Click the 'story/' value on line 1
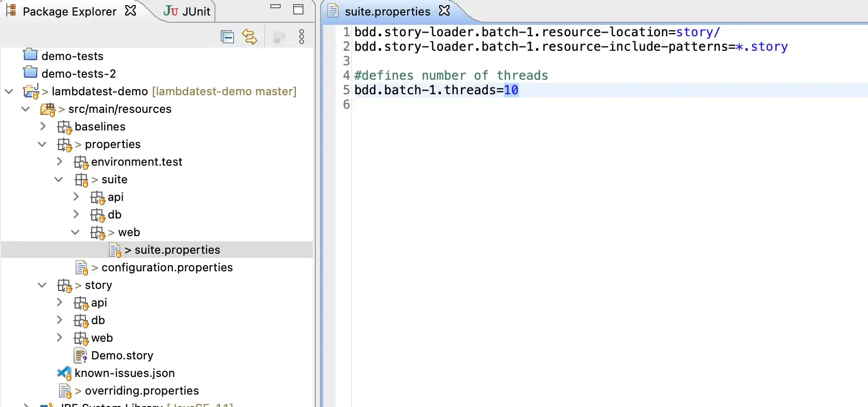The image size is (868, 407). [698, 32]
